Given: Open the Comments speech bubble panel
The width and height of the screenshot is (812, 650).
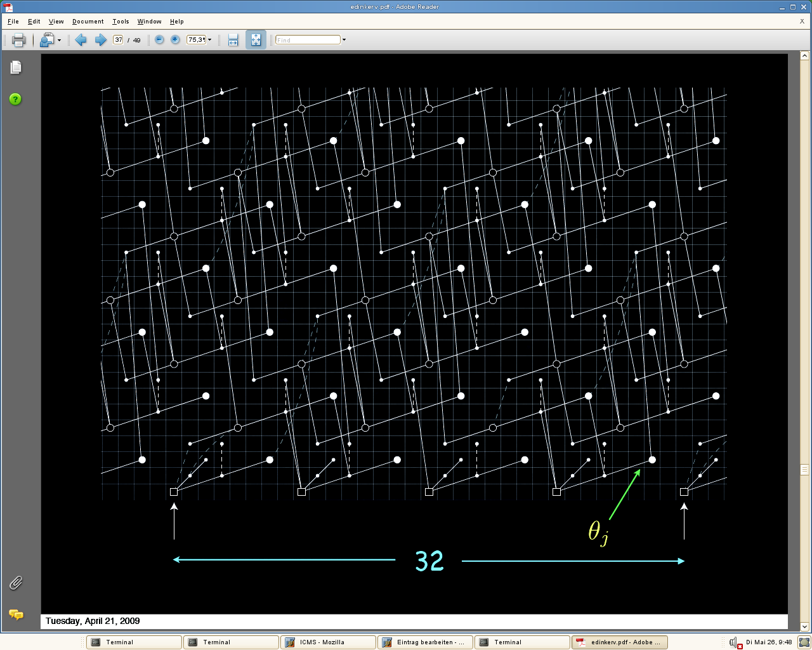Looking at the screenshot, I should [x=16, y=614].
